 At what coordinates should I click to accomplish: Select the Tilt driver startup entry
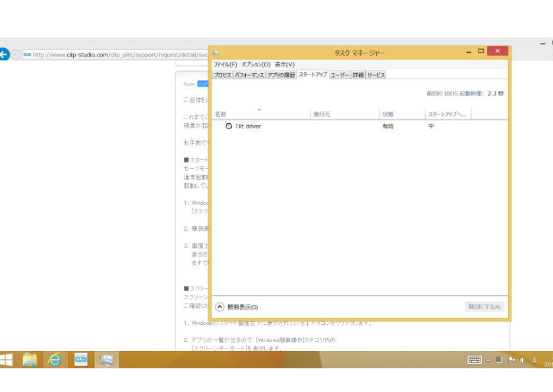tap(360, 126)
